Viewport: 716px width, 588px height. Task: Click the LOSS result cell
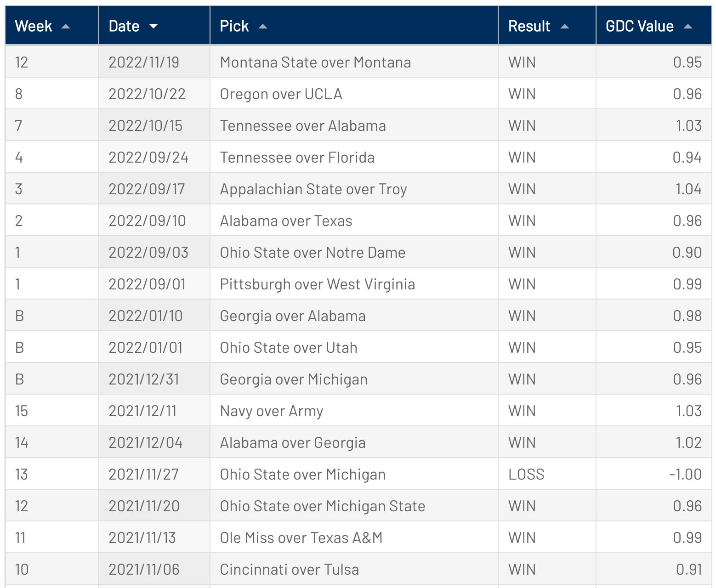[x=526, y=474]
